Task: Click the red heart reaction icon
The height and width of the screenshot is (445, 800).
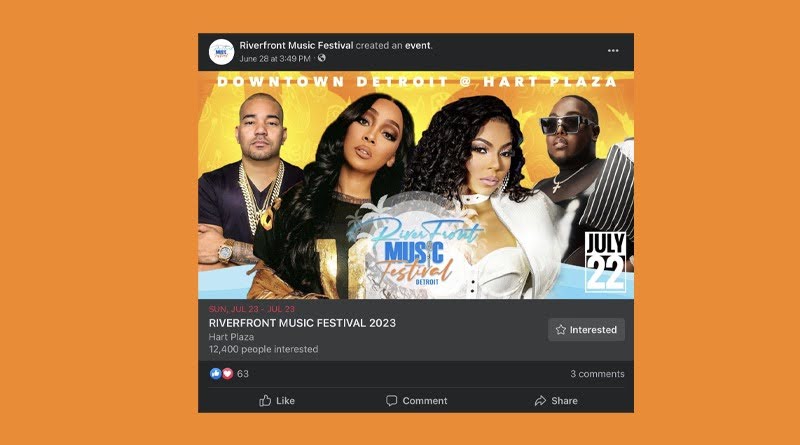Action: click(228, 374)
